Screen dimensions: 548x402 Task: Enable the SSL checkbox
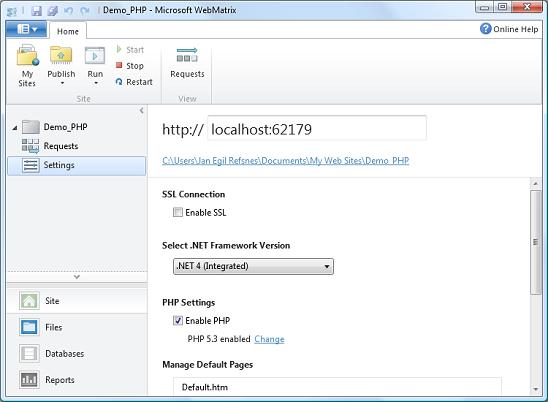coord(178,212)
